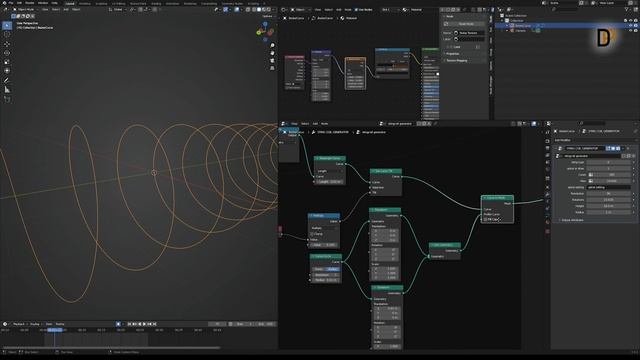The image size is (640, 360).
Task: Select the Measure ruler tool
Action: (x=7, y=89)
